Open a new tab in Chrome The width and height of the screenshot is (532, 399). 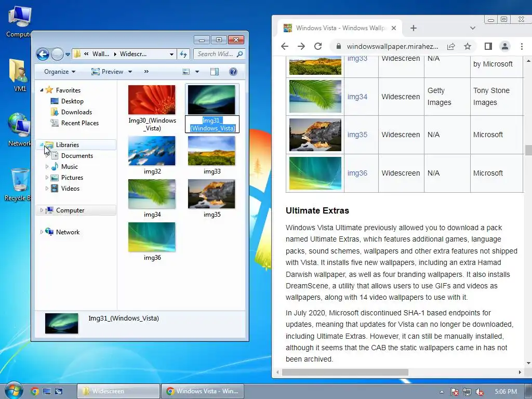point(413,28)
